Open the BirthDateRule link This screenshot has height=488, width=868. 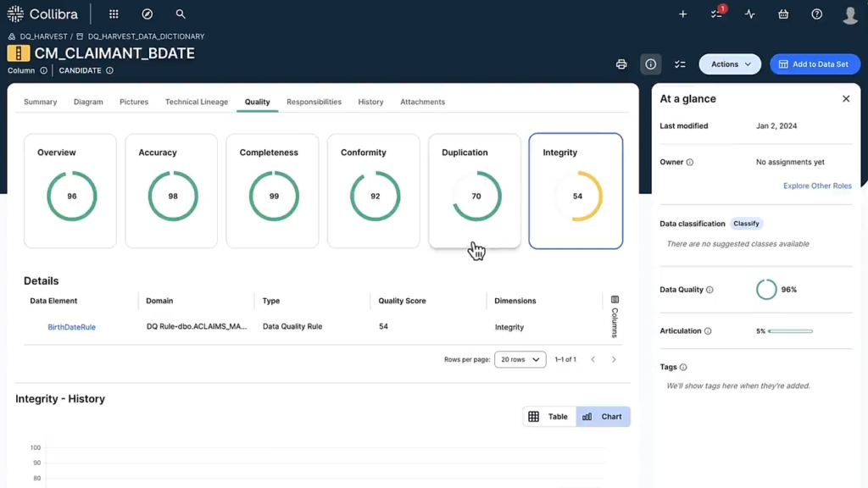click(71, 327)
